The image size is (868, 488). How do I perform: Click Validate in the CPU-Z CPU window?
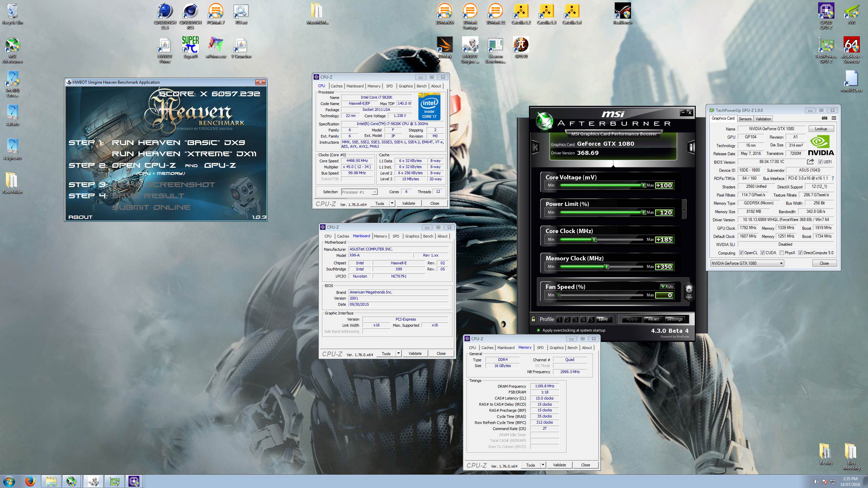[409, 203]
